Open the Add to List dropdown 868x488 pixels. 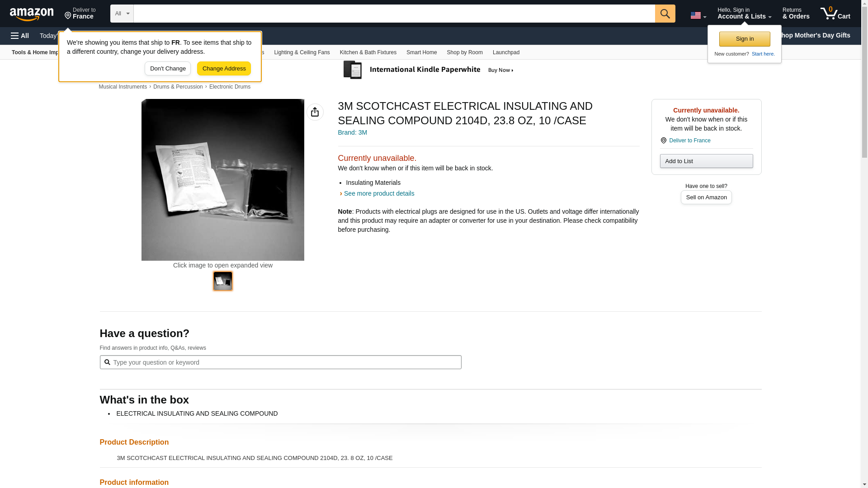tap(706, 161)
